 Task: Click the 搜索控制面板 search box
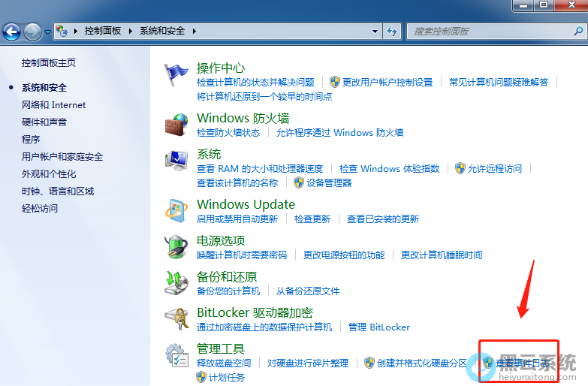pos(488,32)
